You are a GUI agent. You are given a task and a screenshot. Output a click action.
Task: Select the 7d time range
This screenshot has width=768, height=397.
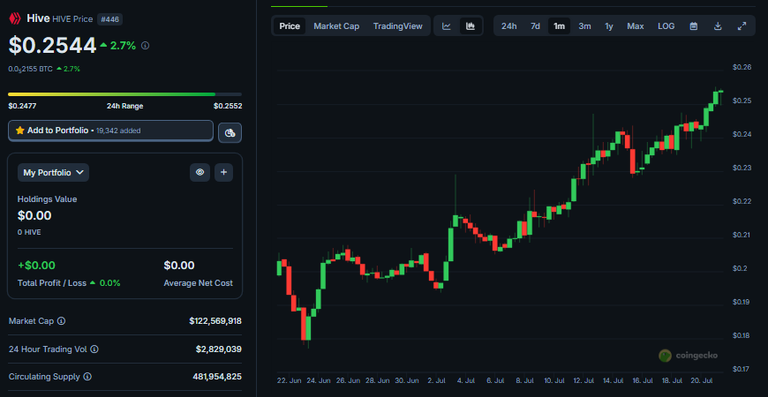click(535, 26)
